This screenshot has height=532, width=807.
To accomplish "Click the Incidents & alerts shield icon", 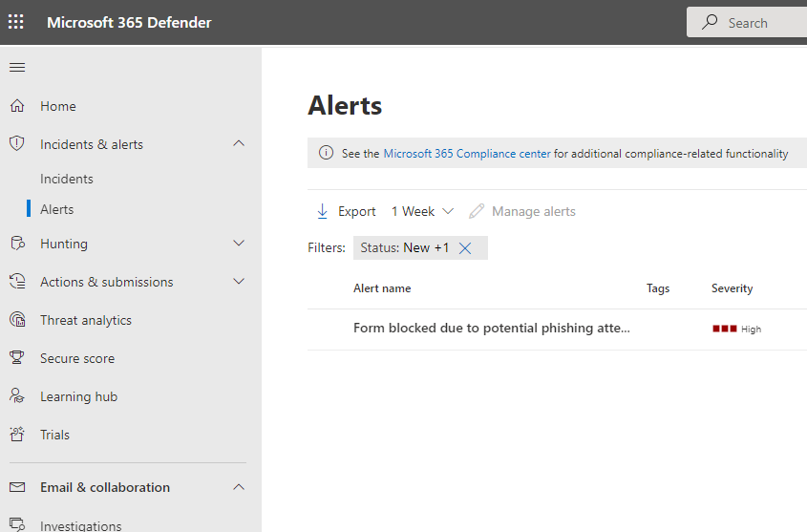I will tap(17, 143).
